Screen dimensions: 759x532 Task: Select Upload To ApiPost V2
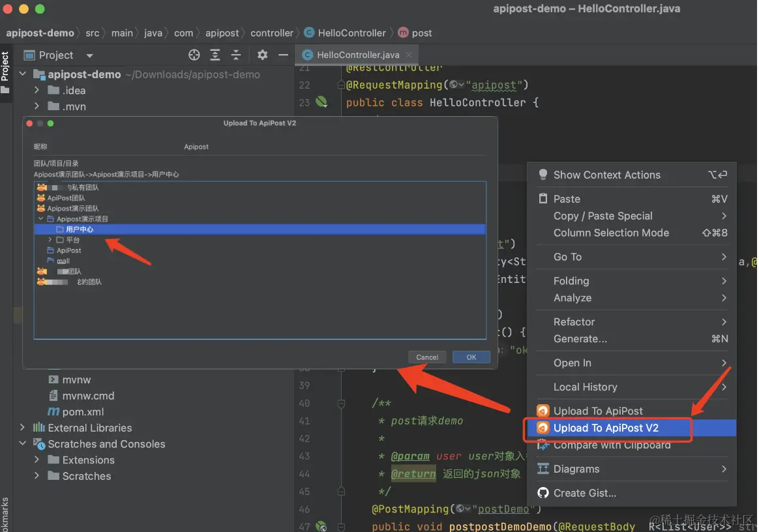[x=632, y=428]
